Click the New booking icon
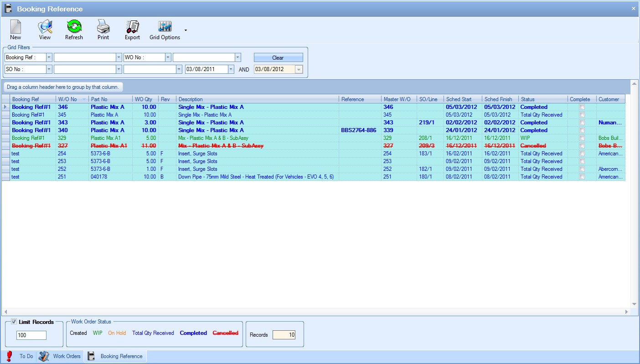This screenshot has width=640, height=364. coord(15,27)
